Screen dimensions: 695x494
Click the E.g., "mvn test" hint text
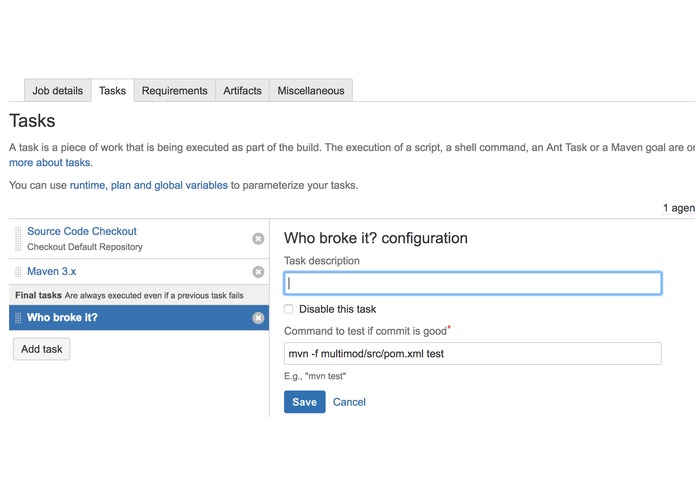click(x=315, y=376)
